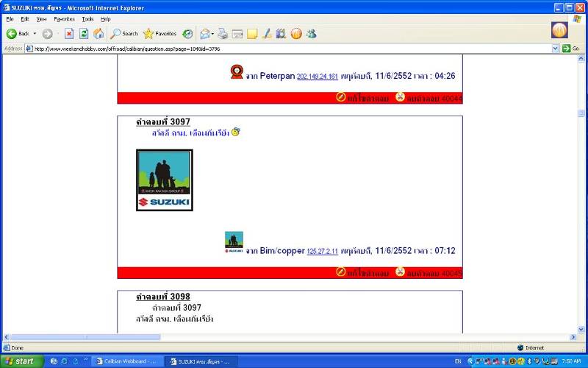Refresh the current web page

84,34
